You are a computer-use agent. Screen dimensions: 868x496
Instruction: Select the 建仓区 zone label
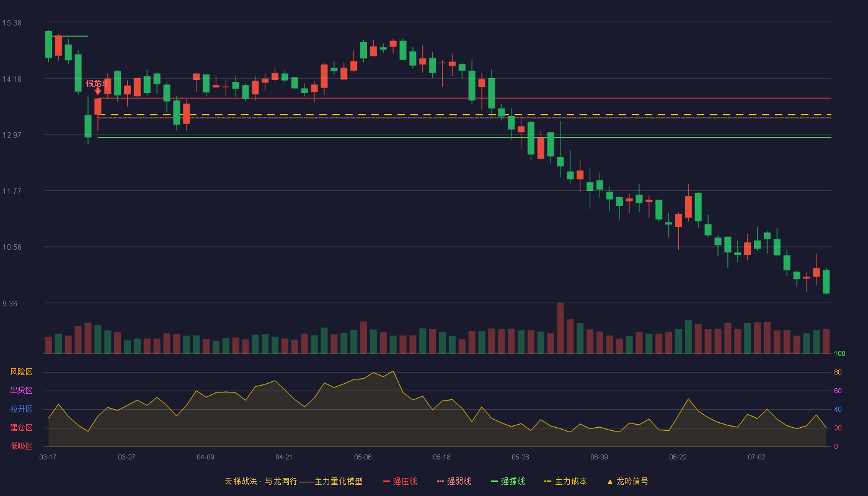click(21, 428)
